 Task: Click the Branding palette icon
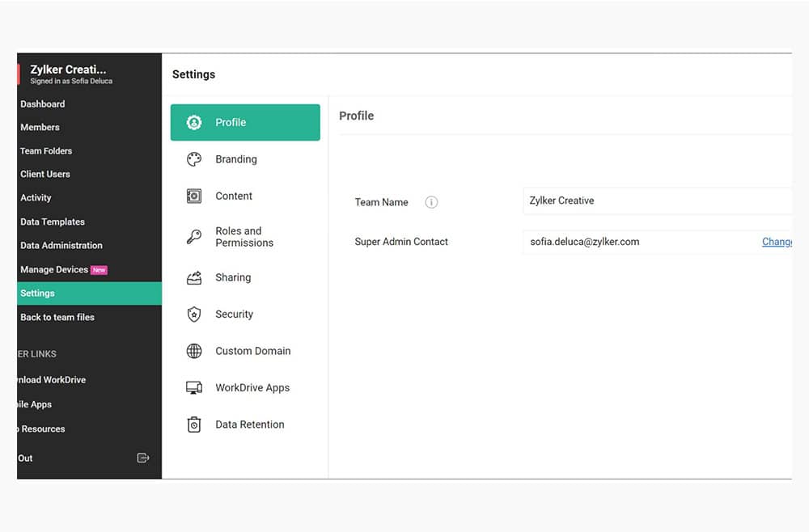pyautogui.click(x=194, y=159)
